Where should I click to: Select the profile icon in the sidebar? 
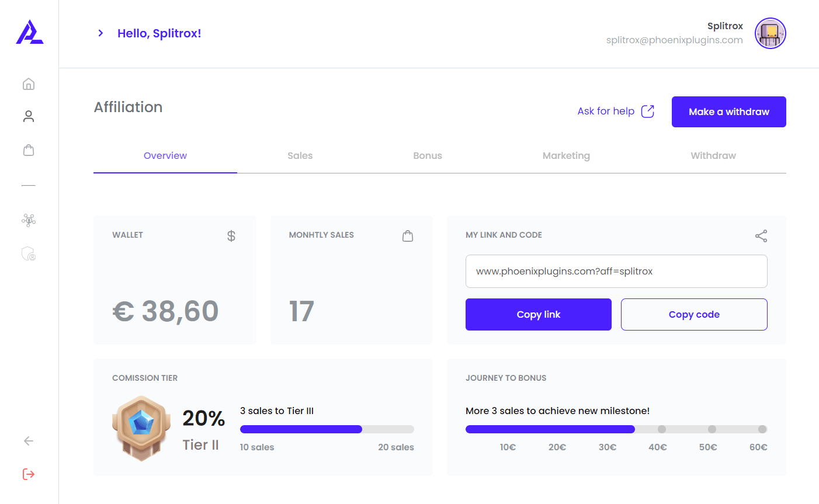pyautogui.click(x=28, y=116)
